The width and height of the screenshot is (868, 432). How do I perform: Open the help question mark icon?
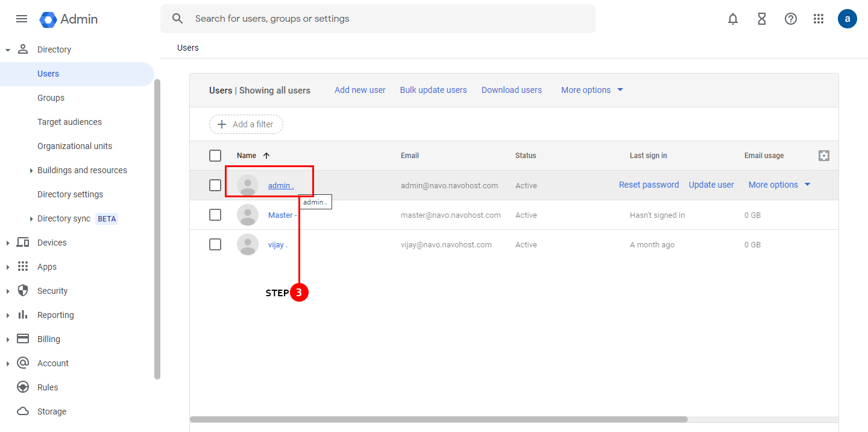[x=791, y=19]
